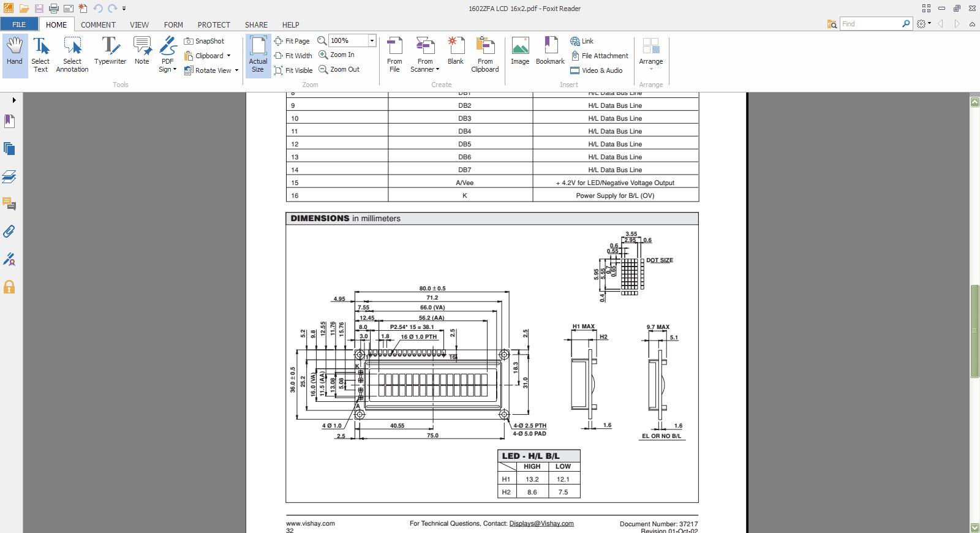This screenshot has height=533, width=980.
Task: Expand the Rotate View dropdown
Action: (x=236, y=70)
